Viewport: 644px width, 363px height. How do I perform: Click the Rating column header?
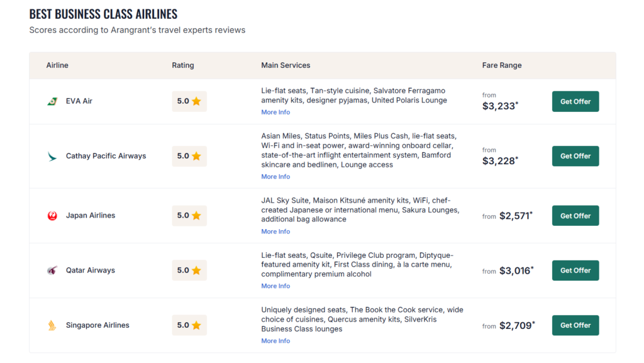[183, 65]
